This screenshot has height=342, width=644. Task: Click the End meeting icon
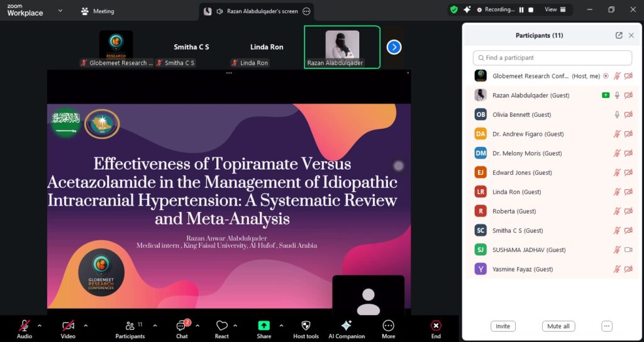(436, 326)
